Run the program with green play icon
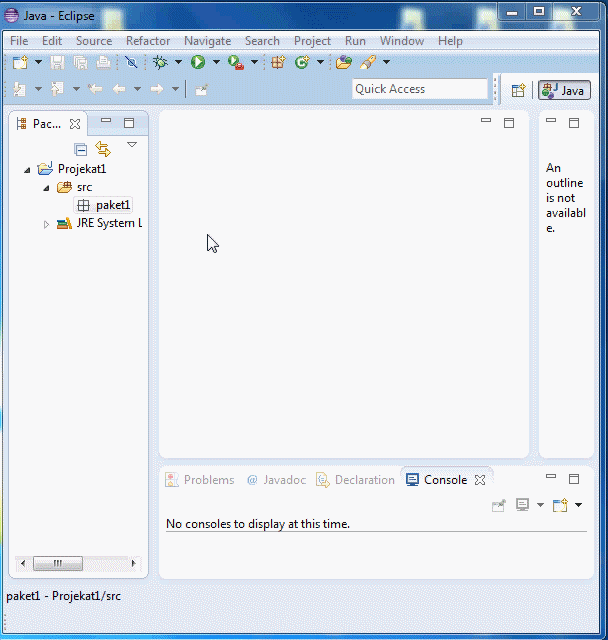The height and width of the screenshot is (640, 608). [x=198, y=62]
